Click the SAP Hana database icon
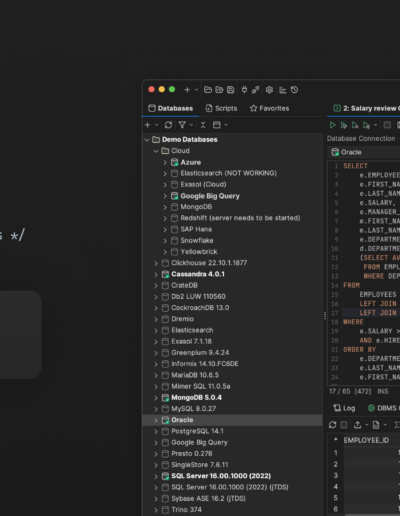The image size is (400, 516). click(174, 229)
